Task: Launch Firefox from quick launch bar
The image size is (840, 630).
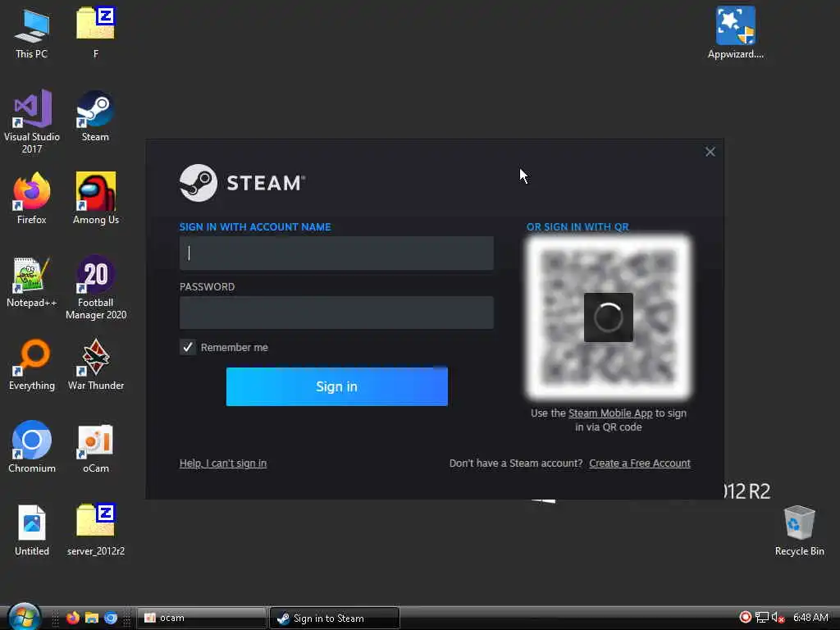Action: click(x=73, y=618)
